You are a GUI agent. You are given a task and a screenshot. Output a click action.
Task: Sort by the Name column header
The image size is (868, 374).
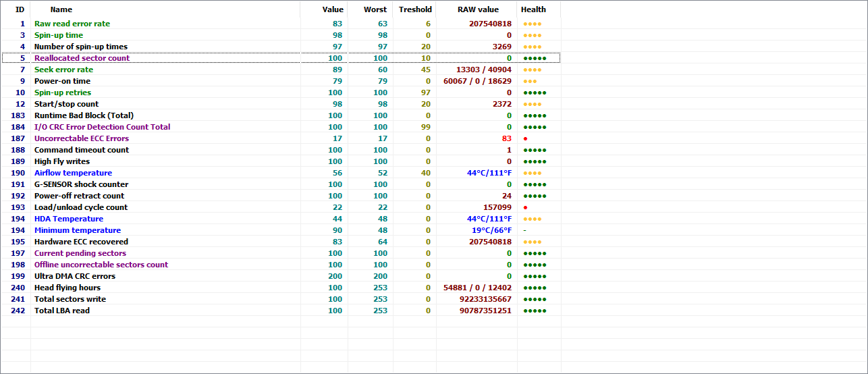tap(165, 9)
